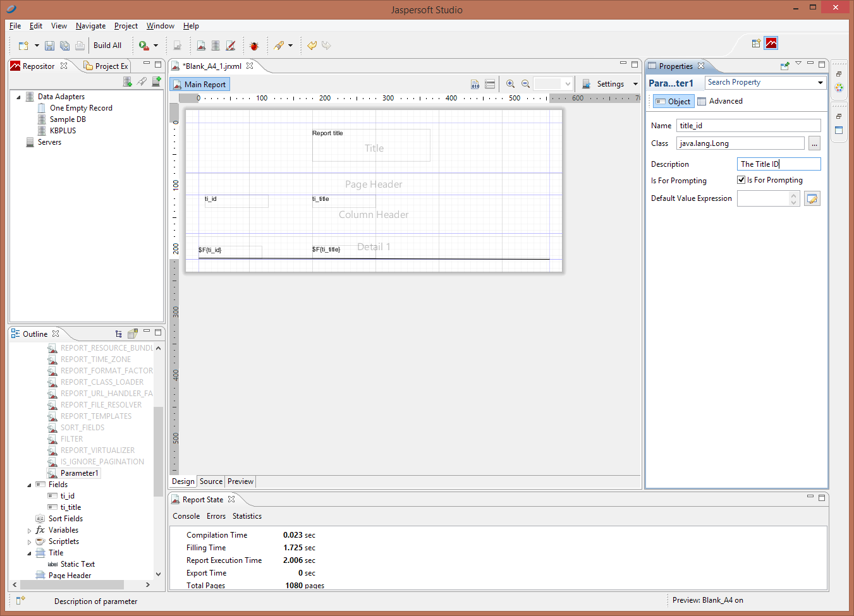Screen dimensions: 854x616
Task: Open the New wizard dropdown arrow
Action: pyautogui.click(x=37, y=45)
